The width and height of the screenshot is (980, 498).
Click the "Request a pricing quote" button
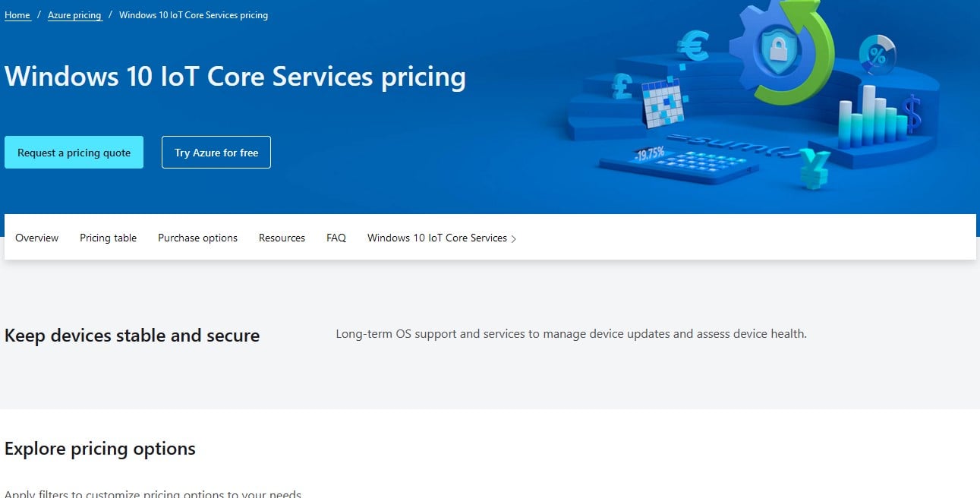74,153
